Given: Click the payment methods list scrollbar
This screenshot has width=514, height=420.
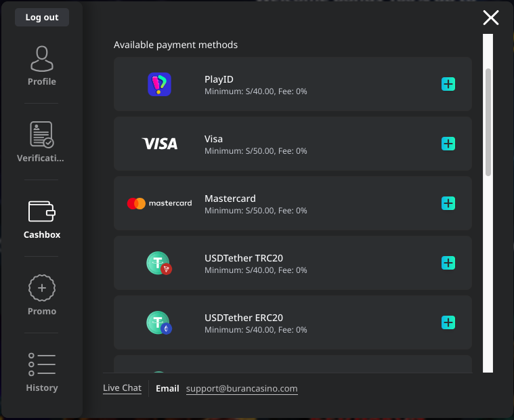Looking at the screenshot, I should [488, 122].
